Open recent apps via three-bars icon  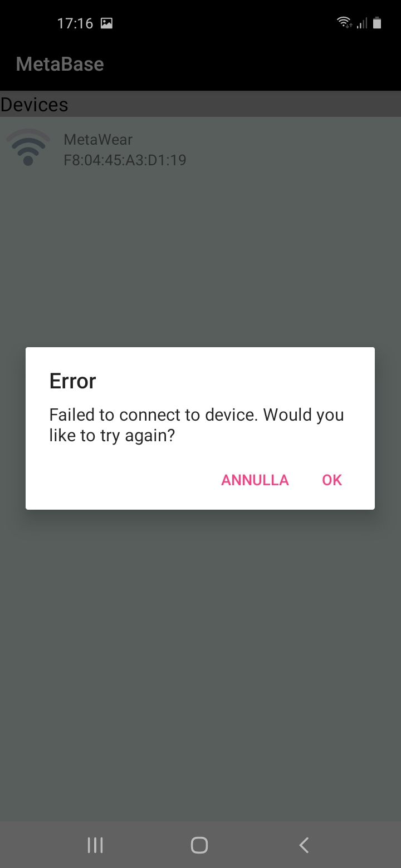95,845
